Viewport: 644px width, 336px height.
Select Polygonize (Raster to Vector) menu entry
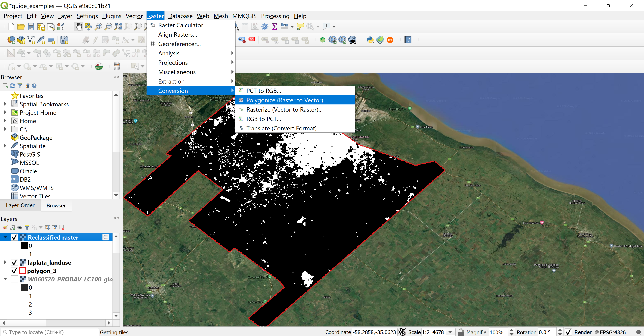[x=287, y=100]
